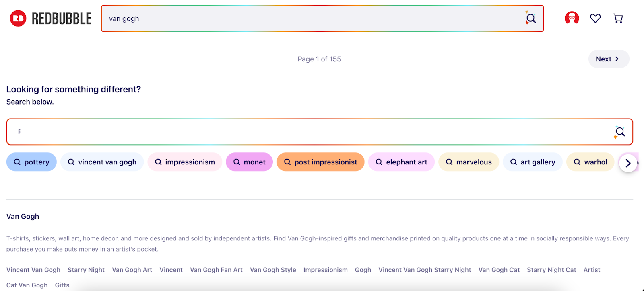This screenshot has height=291, width=644.
Task: Choose the 'impressionism' suggestion chip
Action: pos(185,162)
